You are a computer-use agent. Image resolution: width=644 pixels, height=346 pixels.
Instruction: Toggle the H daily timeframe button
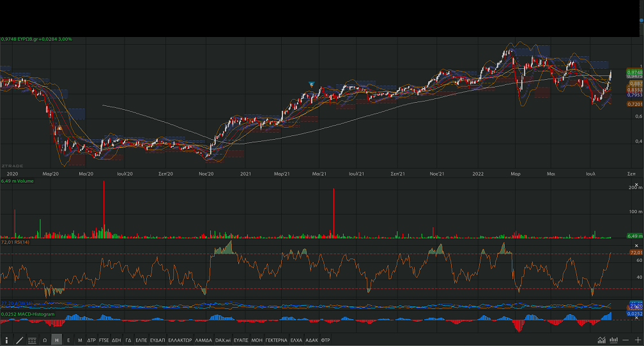click(57, 340)
